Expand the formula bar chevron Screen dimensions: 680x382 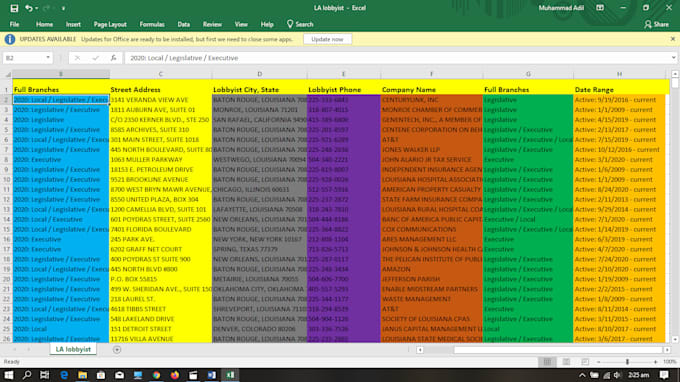[x=673, y=58]
